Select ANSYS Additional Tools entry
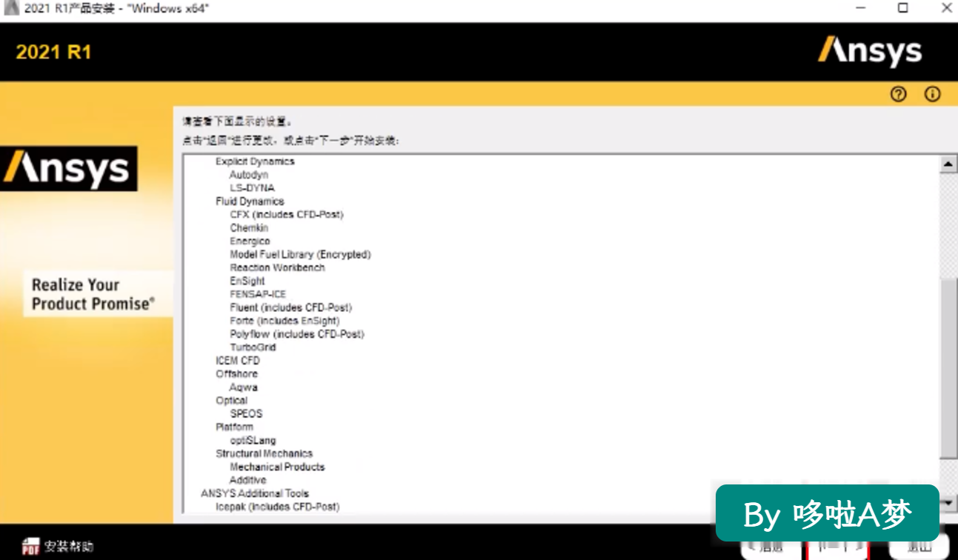This screenshot has width=958, height=560. [255, 493]
